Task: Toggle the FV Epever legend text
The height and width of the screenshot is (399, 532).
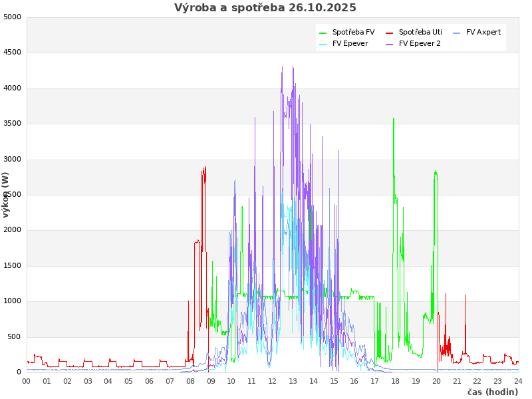Action: coord(350,43)
